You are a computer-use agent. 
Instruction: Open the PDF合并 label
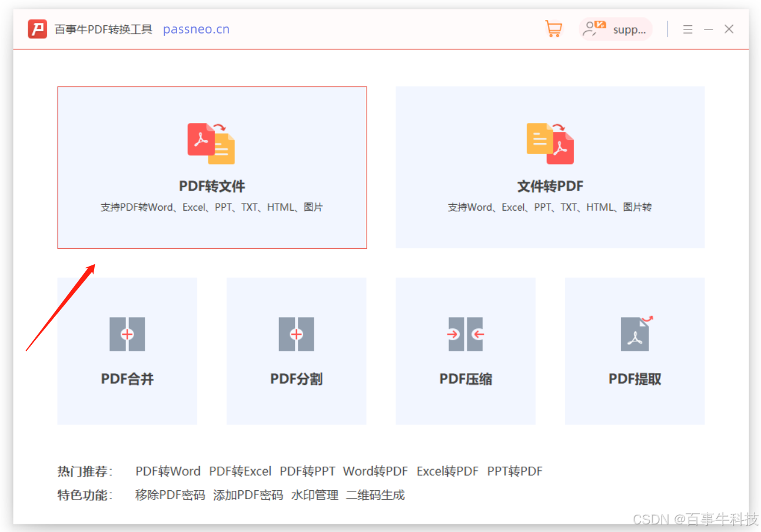(x=127, y=379)
